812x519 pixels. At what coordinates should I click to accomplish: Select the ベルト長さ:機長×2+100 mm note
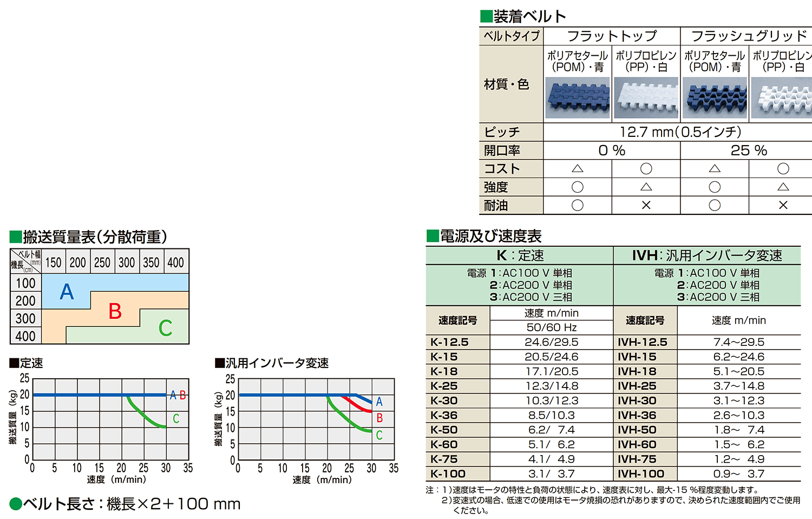[x=125, y=504]
